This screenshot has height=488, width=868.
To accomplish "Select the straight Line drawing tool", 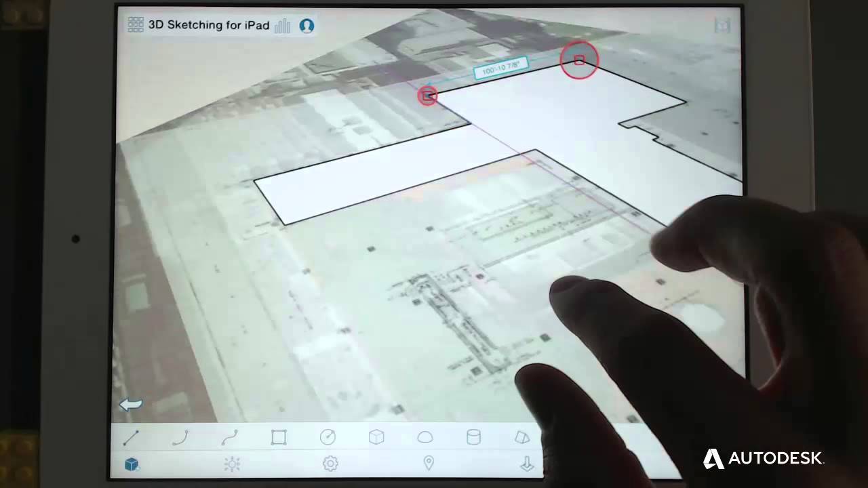I will (131, 438).
